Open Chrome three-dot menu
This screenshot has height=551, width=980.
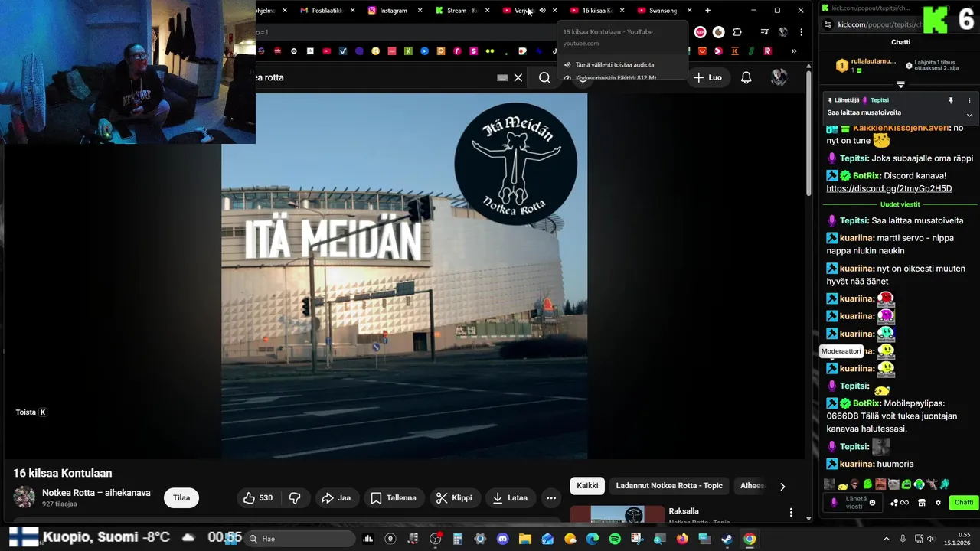[801, 32]
